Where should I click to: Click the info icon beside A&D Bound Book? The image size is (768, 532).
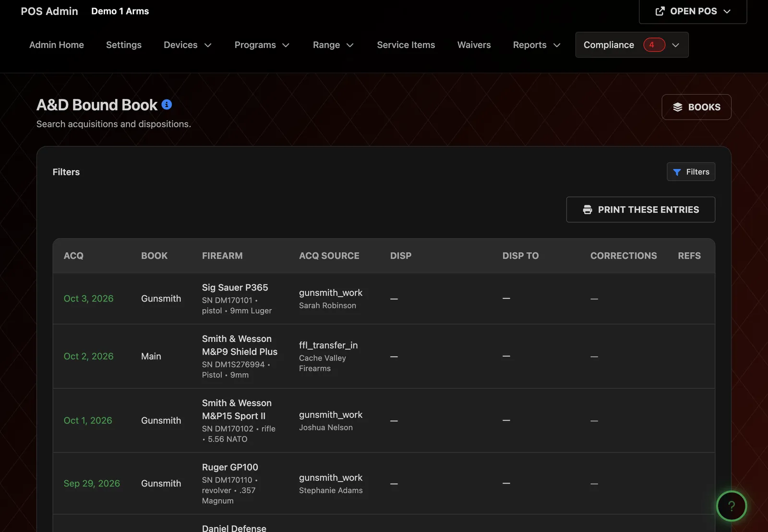[167, 105]
